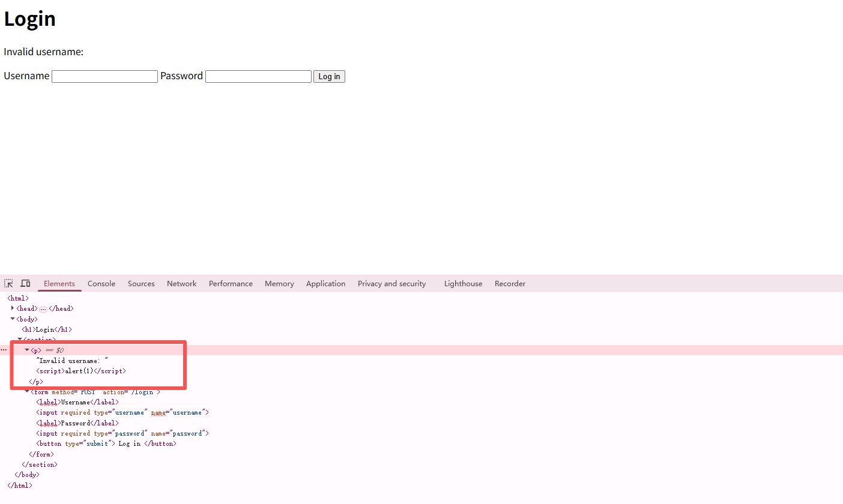Click the ellipsis inside head tag
843x504 pixels.
point(43,308)
